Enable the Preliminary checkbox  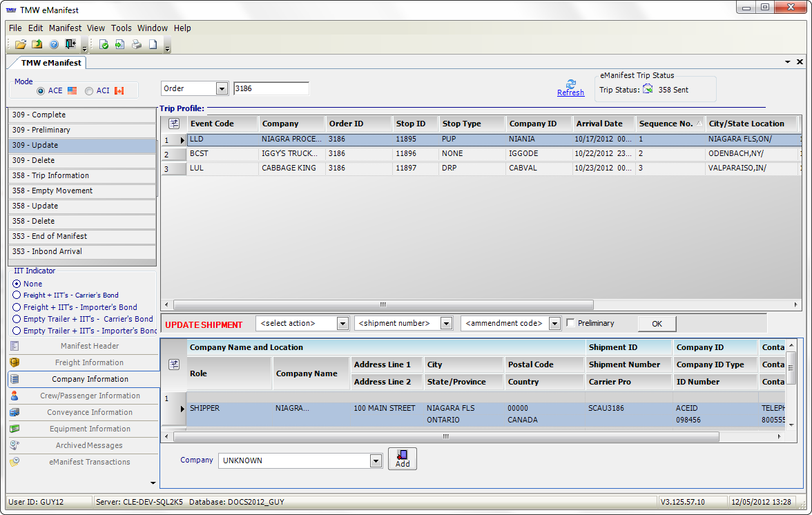point(570,323)
